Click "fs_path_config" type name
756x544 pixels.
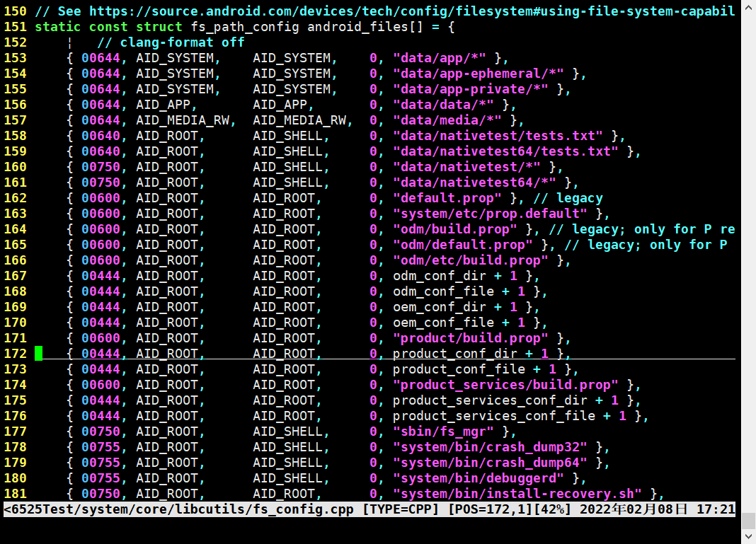point(245,26)
